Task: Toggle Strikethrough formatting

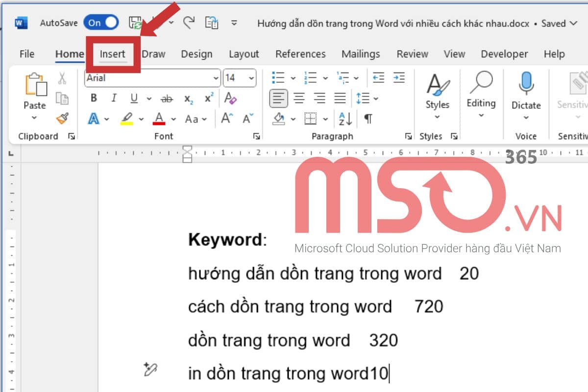Action: (167, 99)
